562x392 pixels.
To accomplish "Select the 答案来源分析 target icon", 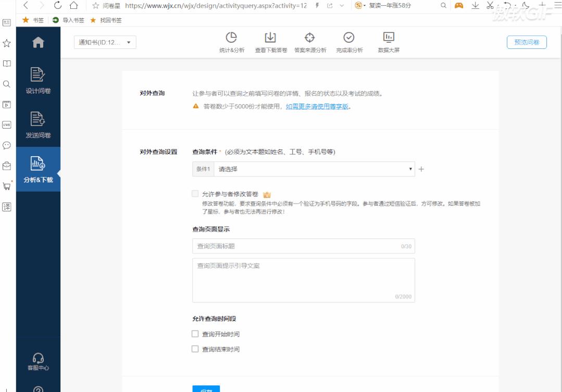I will click(x=309, y=37).
